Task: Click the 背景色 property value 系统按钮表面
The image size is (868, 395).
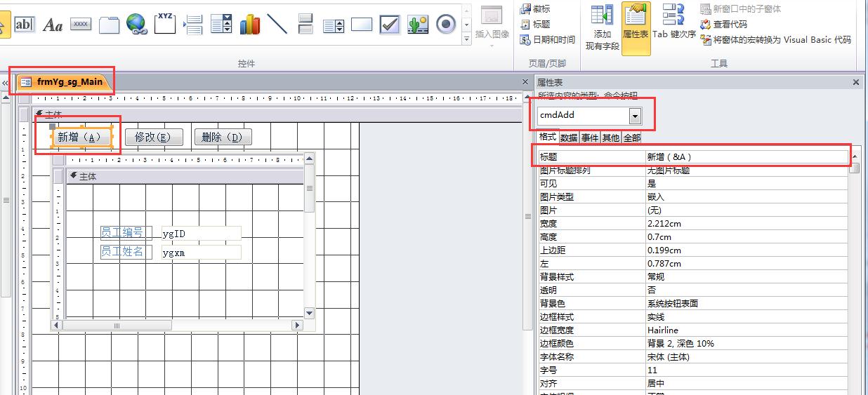Action: (747, 304)
